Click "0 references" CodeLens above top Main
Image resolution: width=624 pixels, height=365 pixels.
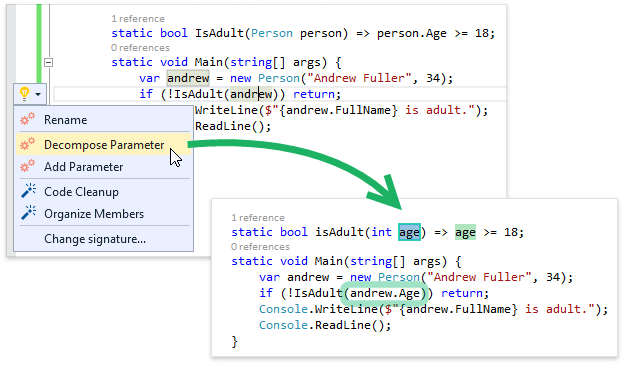click(140, 48)
